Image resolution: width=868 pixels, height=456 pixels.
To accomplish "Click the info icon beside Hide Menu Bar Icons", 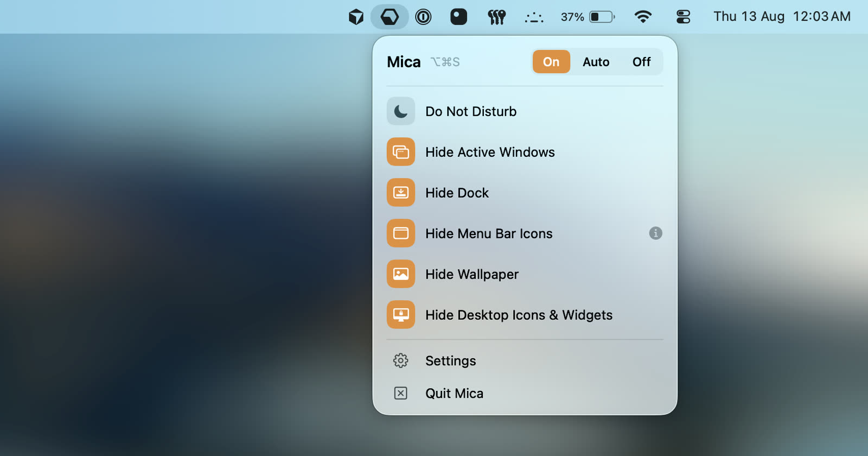I will click(x=655, y=233).
